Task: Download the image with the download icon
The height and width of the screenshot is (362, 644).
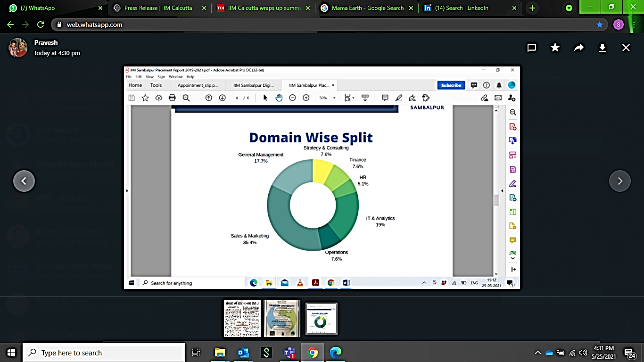Action: pos(602,48)
